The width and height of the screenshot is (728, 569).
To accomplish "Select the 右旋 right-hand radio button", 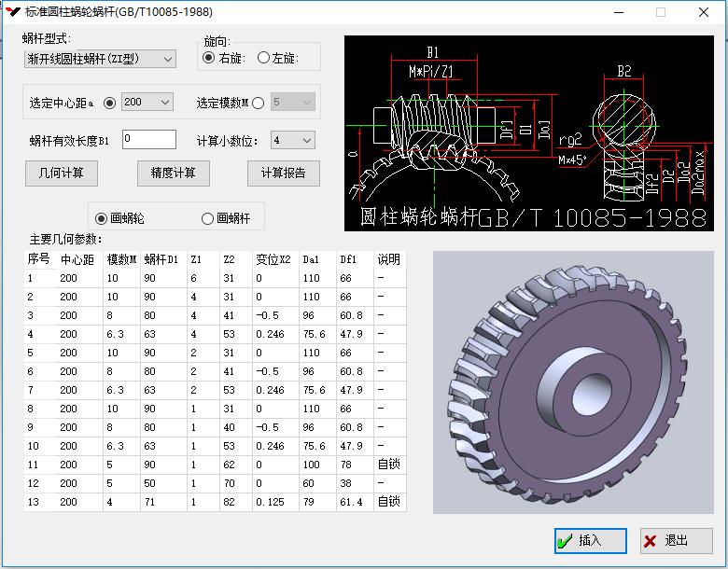I will [209, 58].
